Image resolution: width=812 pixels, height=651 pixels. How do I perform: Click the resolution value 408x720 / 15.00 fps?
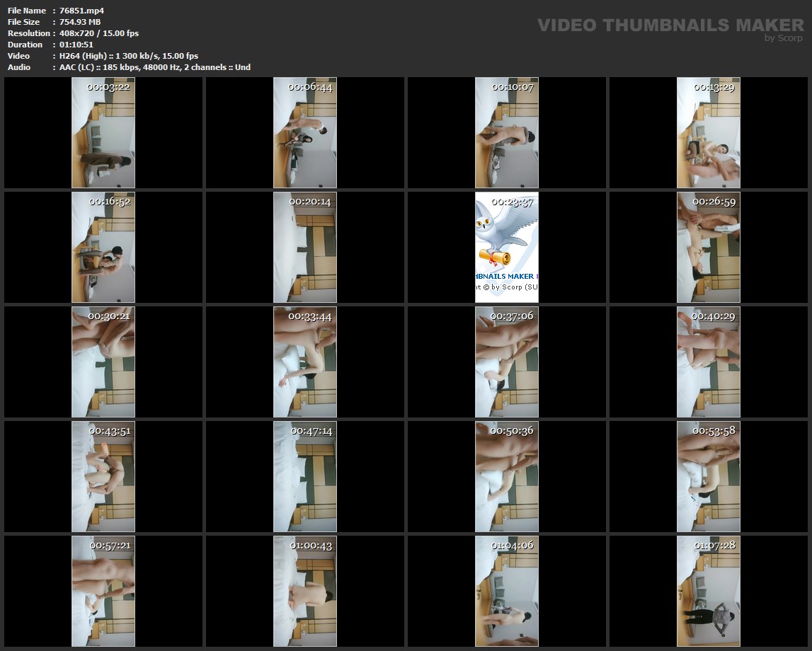coord(99,33)
